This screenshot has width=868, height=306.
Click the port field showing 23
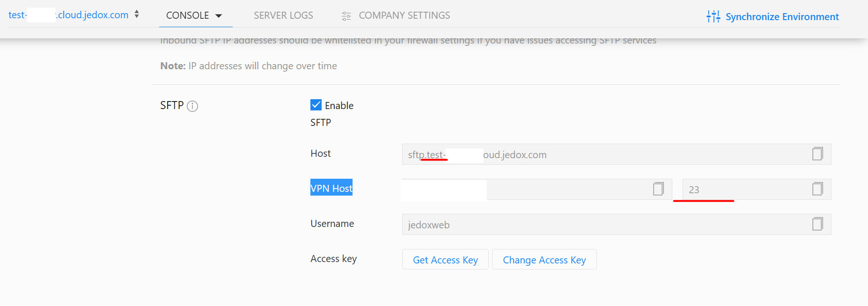pos(744,189)
